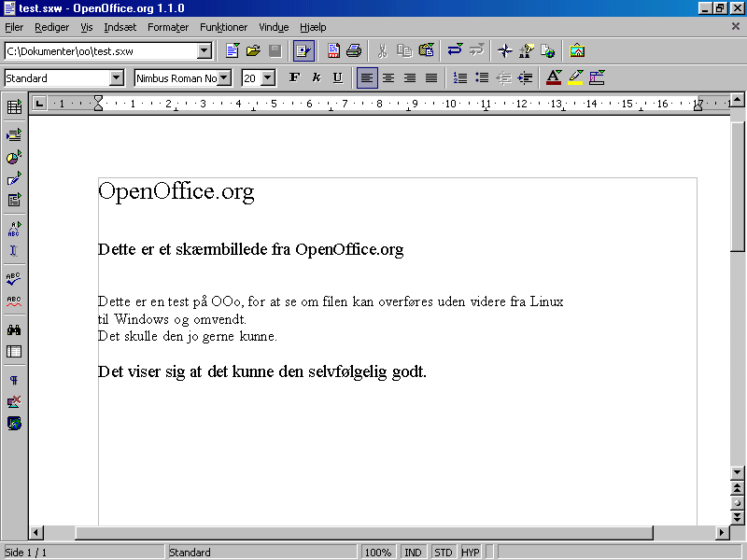Screen dimensions: 747x560
Task: Open Stylist icon
Action: tap(527, 50)
